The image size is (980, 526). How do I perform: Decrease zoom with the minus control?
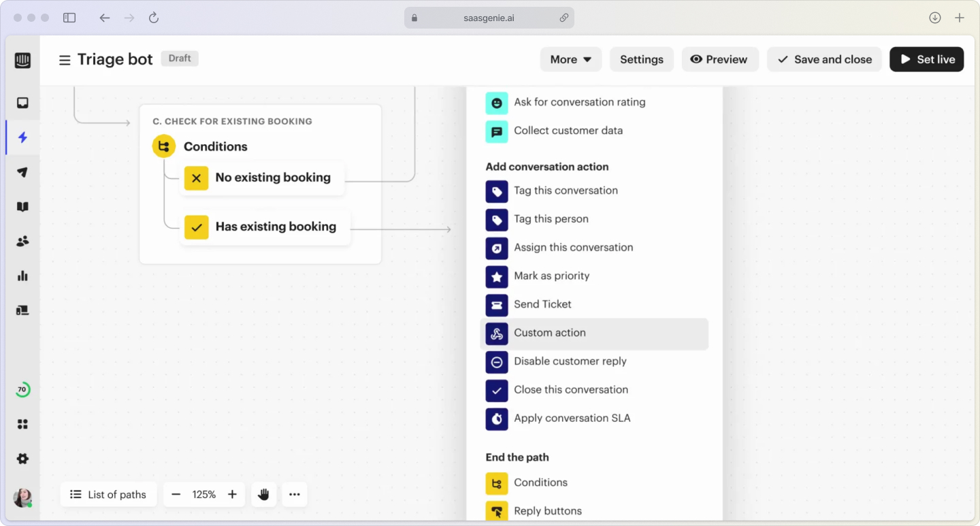coord(176,495)
